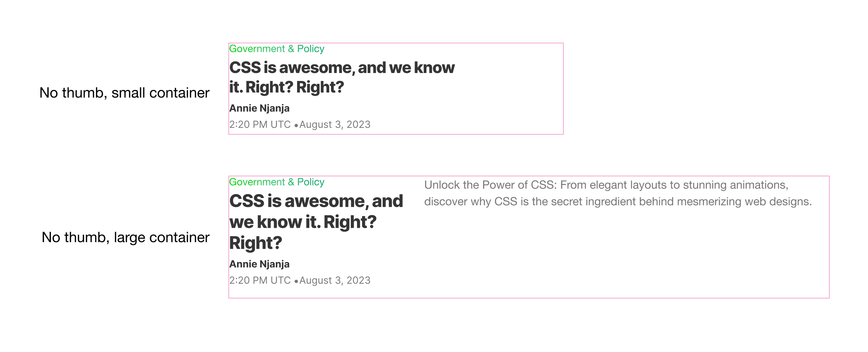Click August 3, 2023 date in small container
868x352 pixels.
tap(335, 125)
